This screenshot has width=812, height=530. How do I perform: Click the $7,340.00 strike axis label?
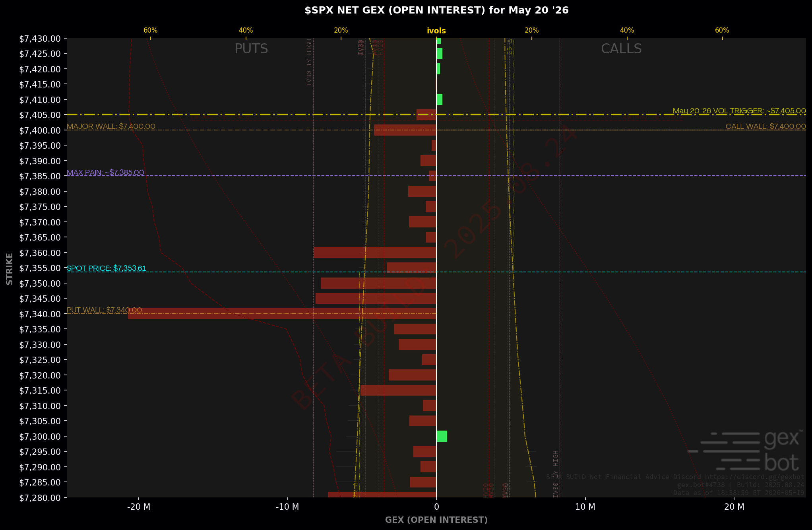click(x=40, y=314)
